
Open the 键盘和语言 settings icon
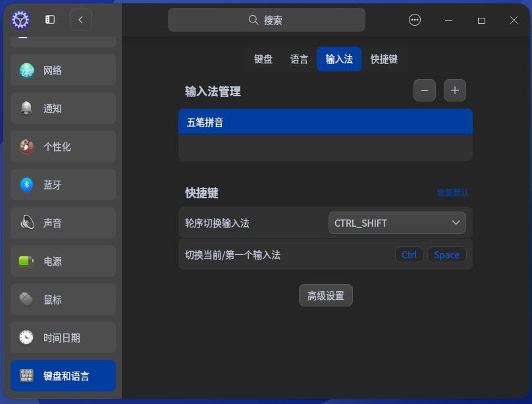point(26,376)
